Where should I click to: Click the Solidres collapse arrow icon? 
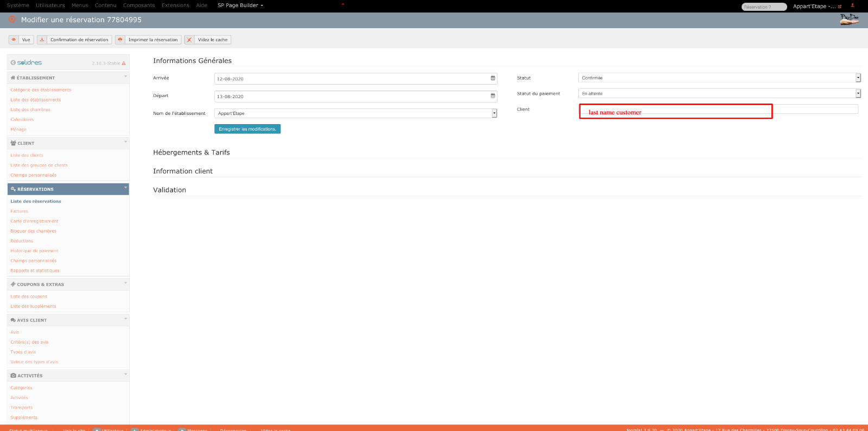pyautogui.click(x=13, y=63)
